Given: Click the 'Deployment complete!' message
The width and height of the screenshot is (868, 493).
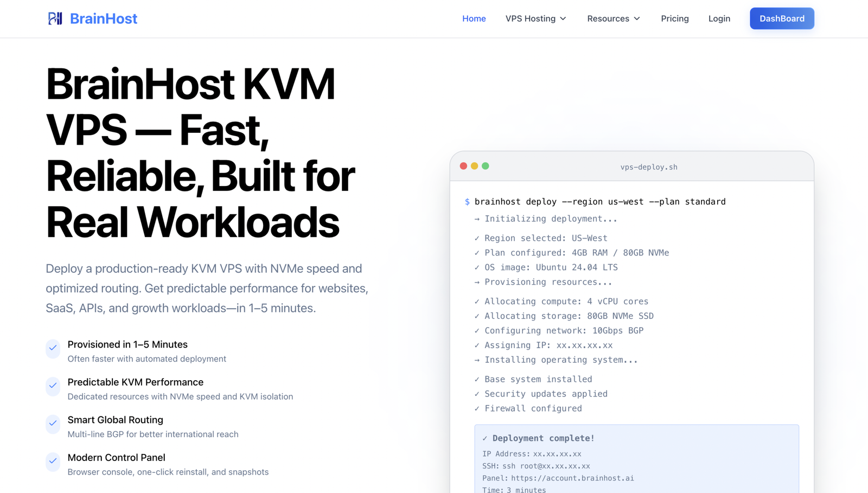Looking at the screenshot, I should 539,438.
